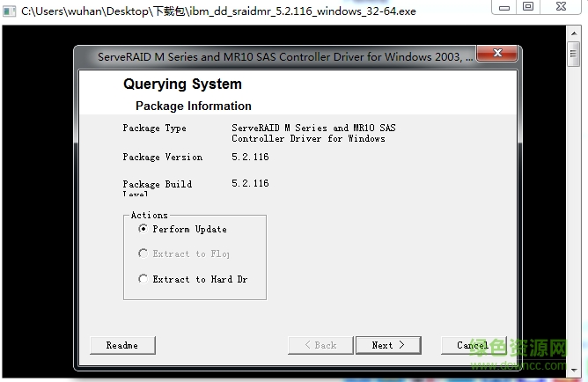The image size is (588, 382).
Task: Open the Readme button
Action: tap(122, 345)
